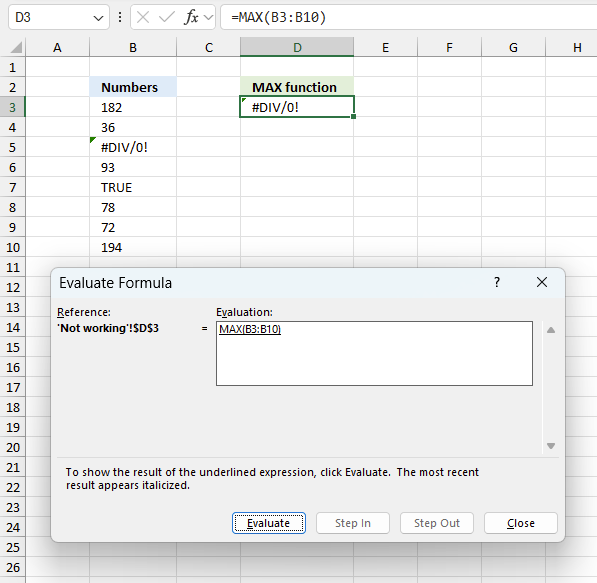
Task: Click the Step In button
Action: 353,523
